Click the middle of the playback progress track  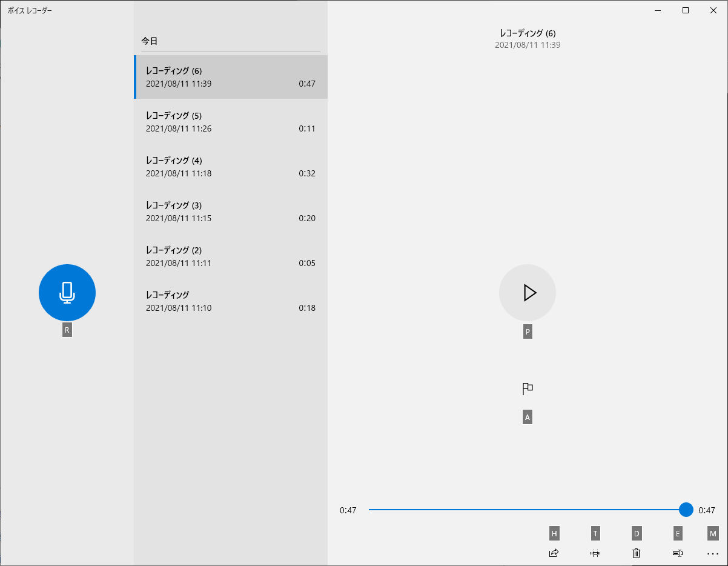527,510
